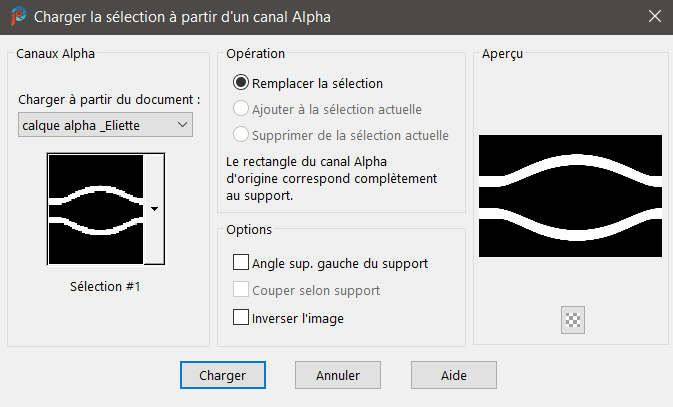Select 'Remplacer la sélection' radio button

tap(240, 84)
